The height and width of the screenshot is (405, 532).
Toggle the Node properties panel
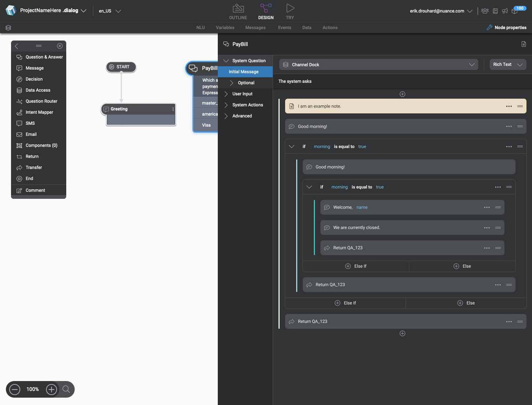[x=506, y=28]
